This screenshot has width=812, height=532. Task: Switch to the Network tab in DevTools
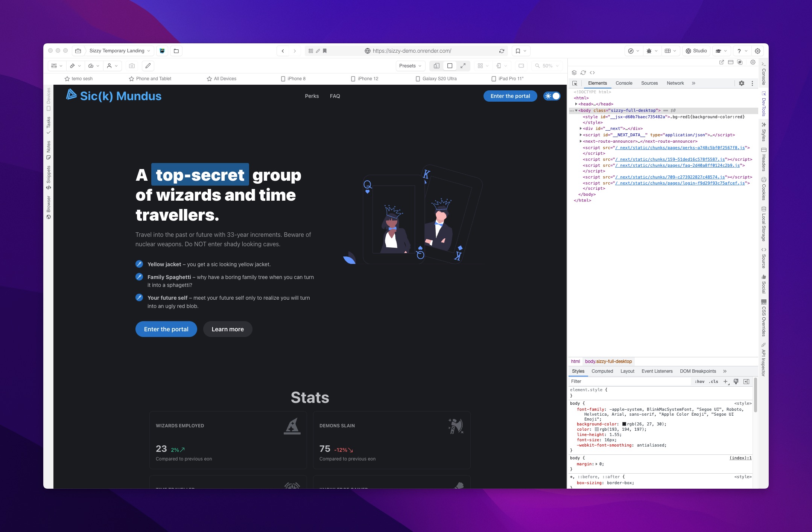pos(675,83)
